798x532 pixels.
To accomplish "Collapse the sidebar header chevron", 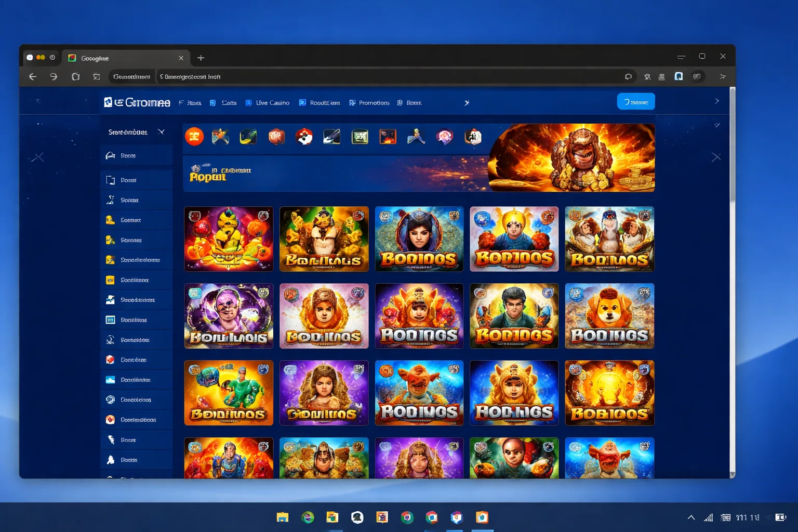I will pyautogui.click(x=161, y=132).
